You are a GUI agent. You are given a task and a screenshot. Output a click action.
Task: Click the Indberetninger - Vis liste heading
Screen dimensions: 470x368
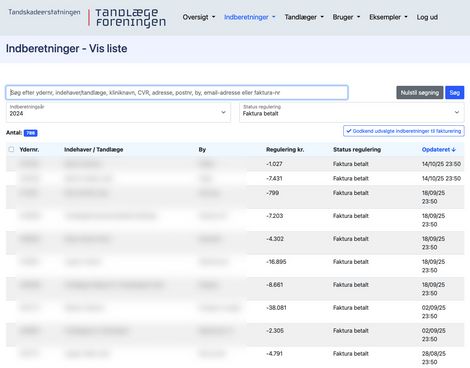point(66,49)
